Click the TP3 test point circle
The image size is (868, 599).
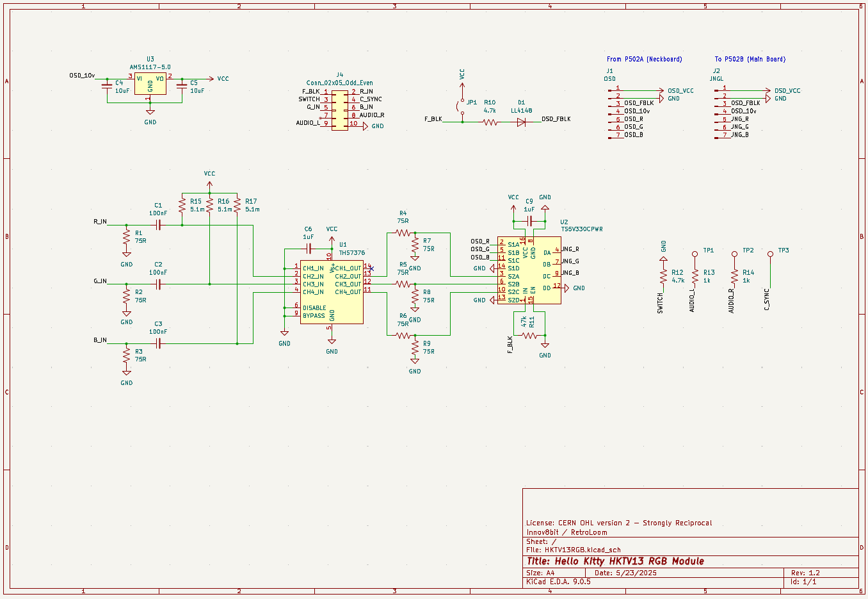coord(770,254)
